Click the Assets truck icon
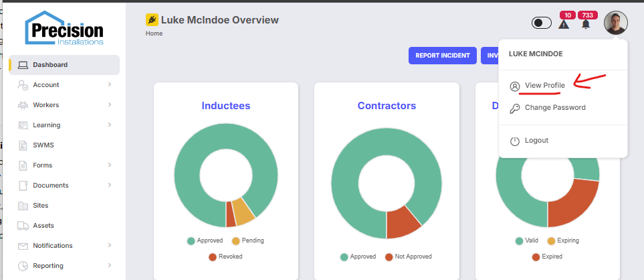 [23, 226]
